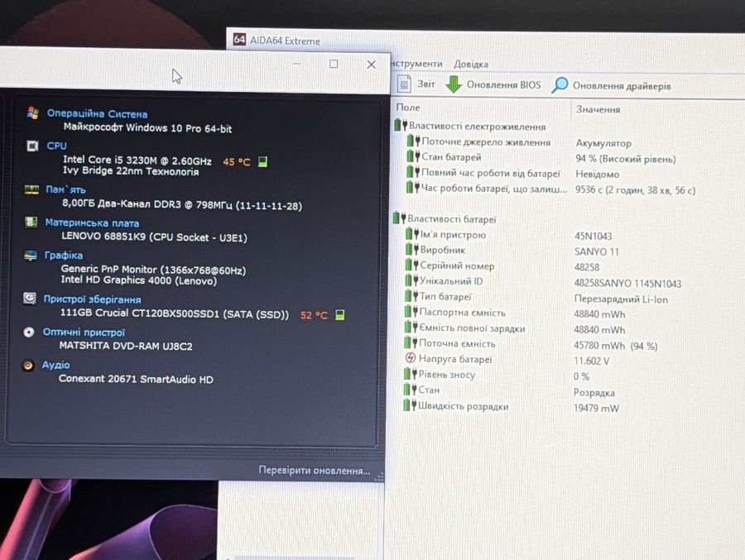
Task: Click the AIDA64 Extreme title bar logo
Action: coord(239,40)
